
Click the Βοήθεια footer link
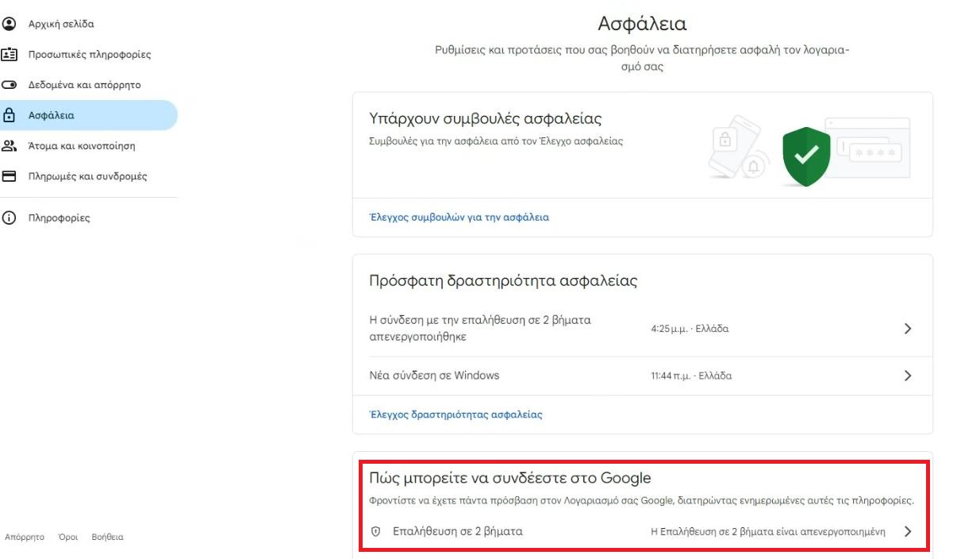107,537
